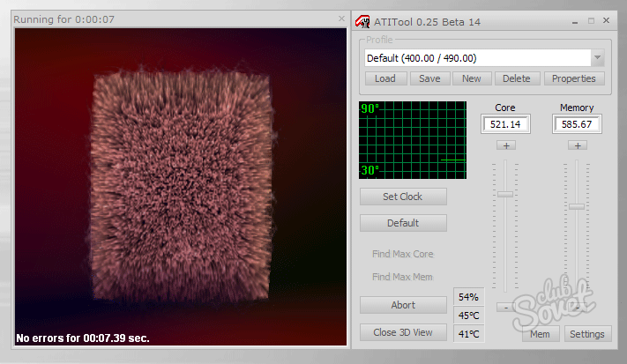Click the greyed-out Find Max Core option
Viewport: 627px width, 364px height.
click(x=403, y=254)
